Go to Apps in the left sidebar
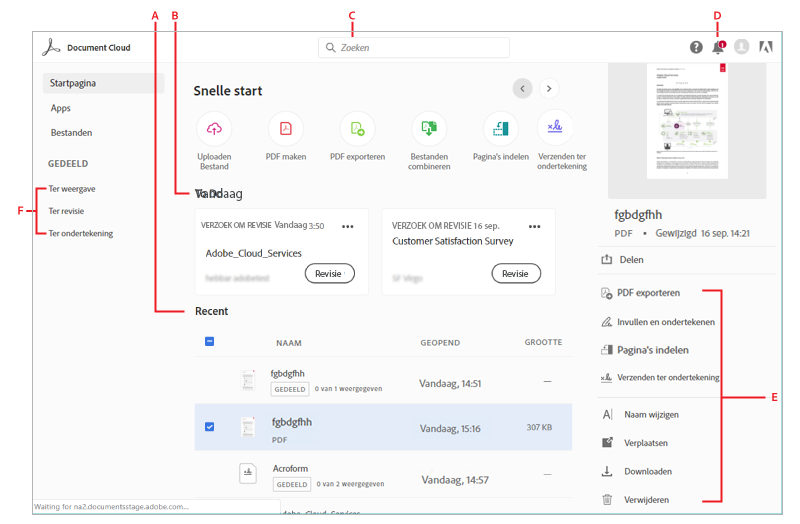 [x=61, y=108]
